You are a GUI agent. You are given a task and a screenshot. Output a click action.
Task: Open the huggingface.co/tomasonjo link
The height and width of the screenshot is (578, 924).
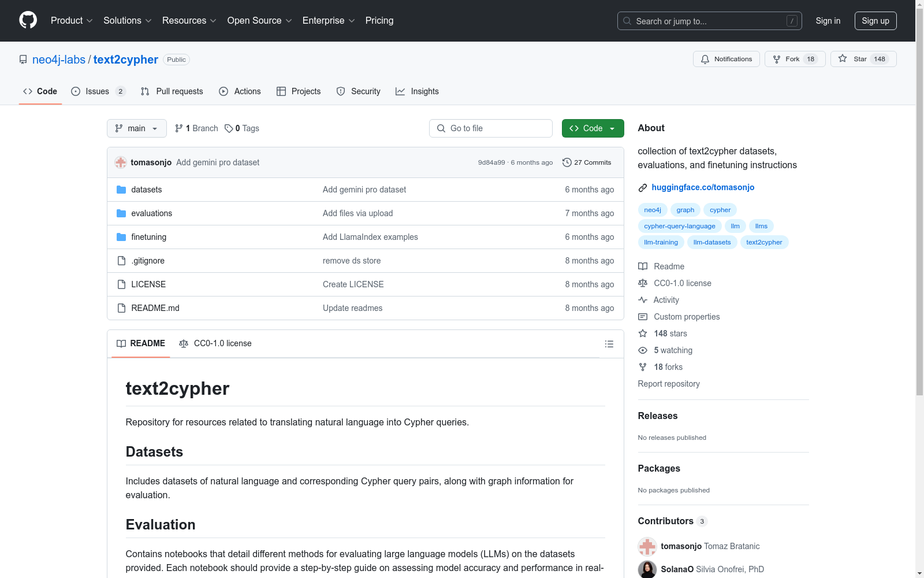[x=703, y=187]
